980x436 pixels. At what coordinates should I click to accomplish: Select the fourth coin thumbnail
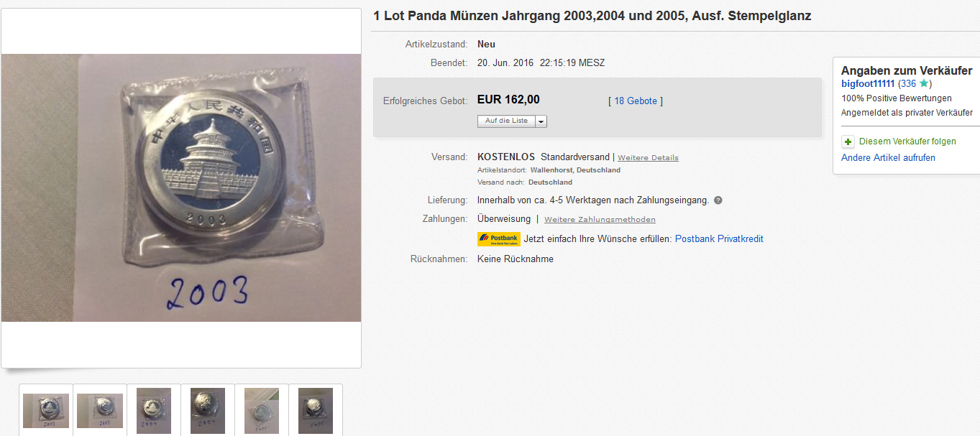[208, 410]
